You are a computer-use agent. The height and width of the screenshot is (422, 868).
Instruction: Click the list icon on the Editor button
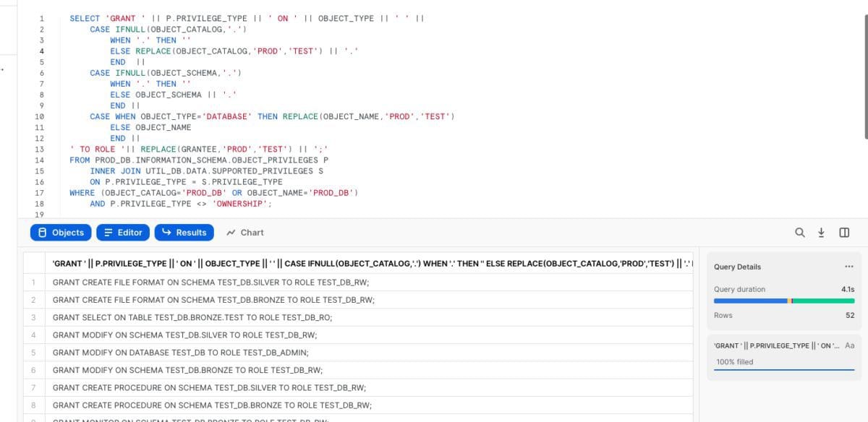click(109, 232)
